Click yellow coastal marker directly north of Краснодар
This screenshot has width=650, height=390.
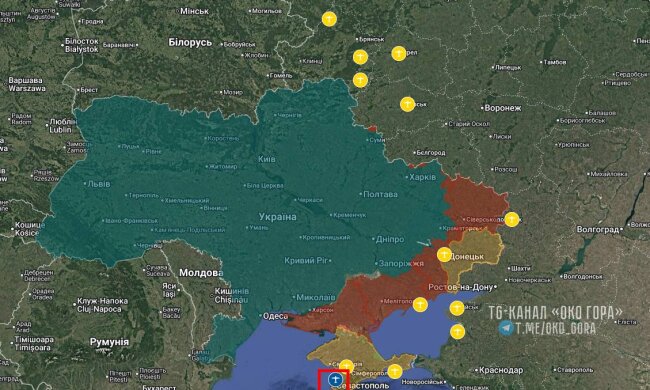point(458,332)
